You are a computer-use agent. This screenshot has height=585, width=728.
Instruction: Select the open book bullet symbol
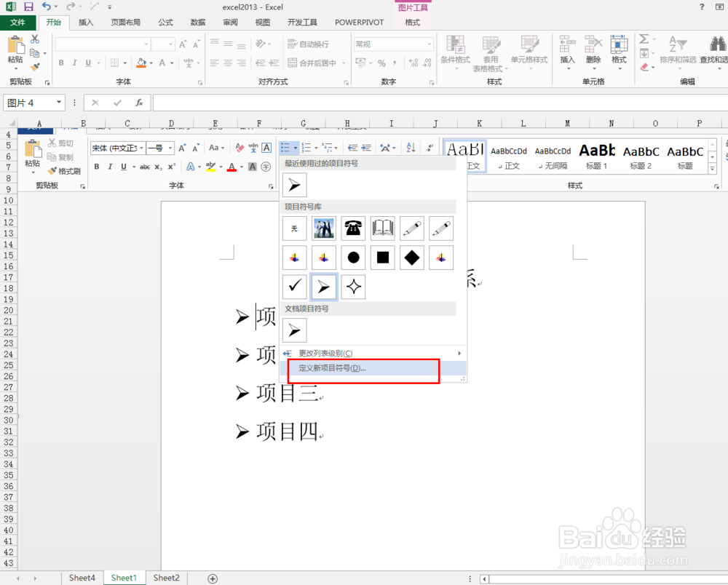point(382,228)
